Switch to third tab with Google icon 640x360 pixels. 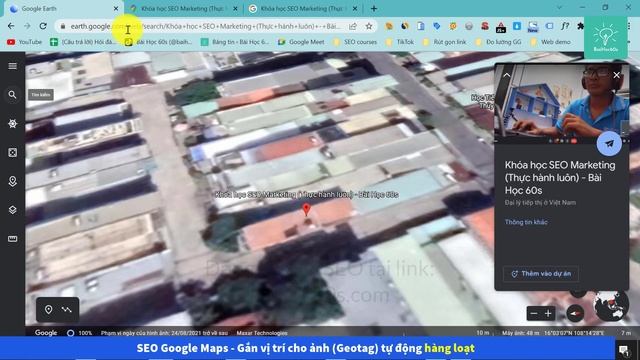pyautogui.click(x=303, y=9)
